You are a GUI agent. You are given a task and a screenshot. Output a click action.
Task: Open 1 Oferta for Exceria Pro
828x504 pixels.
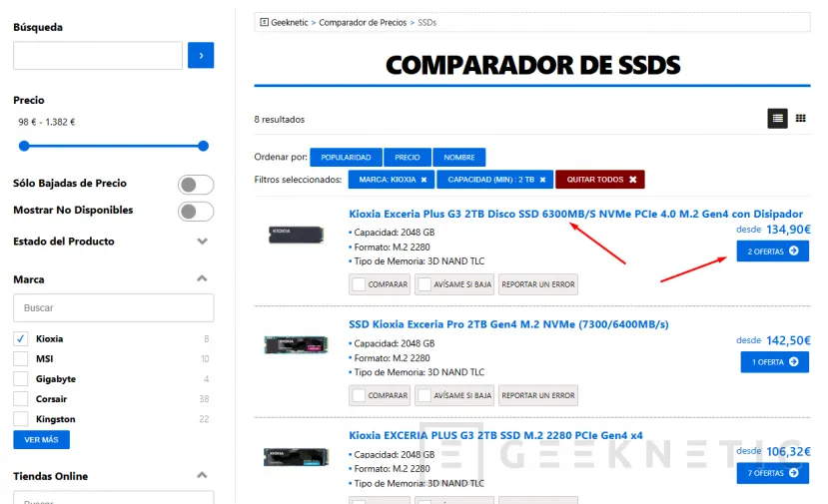click(x=775, y=362)
